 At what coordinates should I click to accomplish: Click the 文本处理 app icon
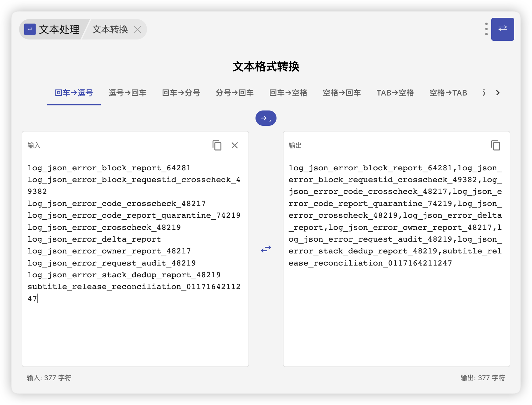click(30, 29)
